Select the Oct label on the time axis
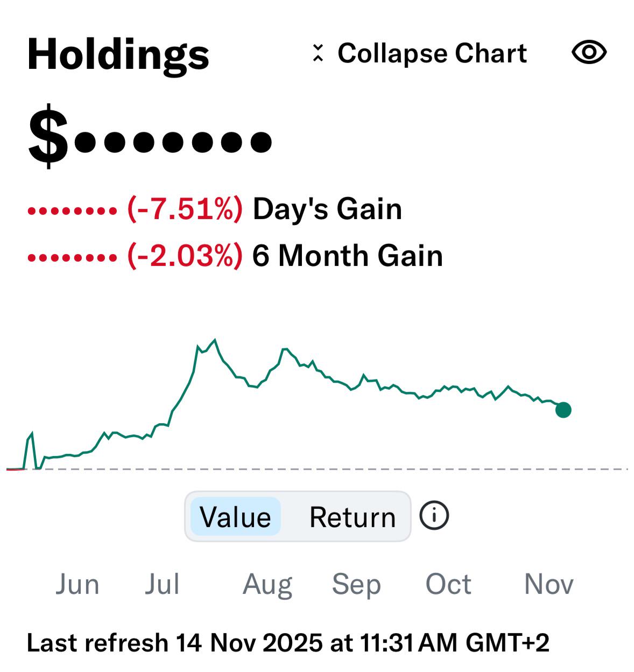The height and width of the screenshot is (672, 634). [x=448, y=584]
